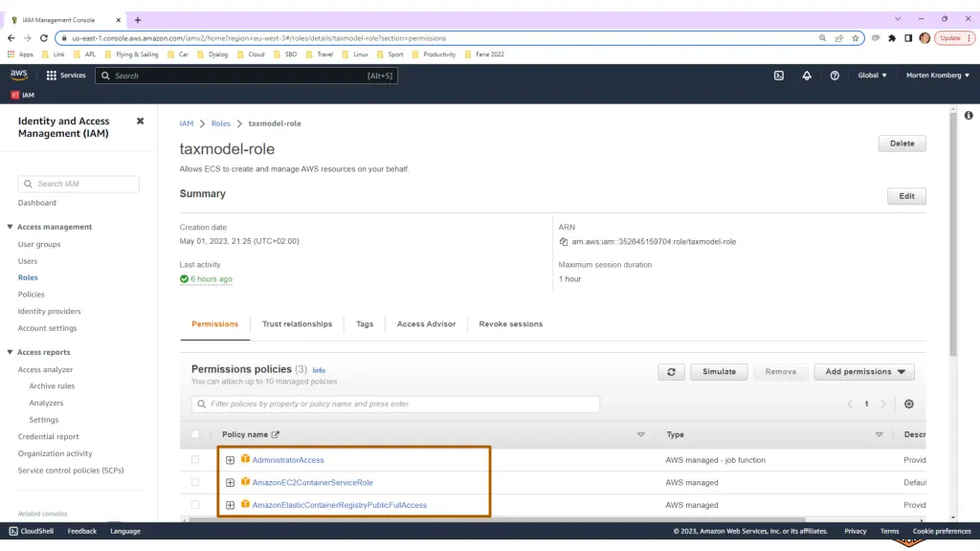Select the Permissions tab
The width and height of the screenshot is (980, 551).
[215, 324]
